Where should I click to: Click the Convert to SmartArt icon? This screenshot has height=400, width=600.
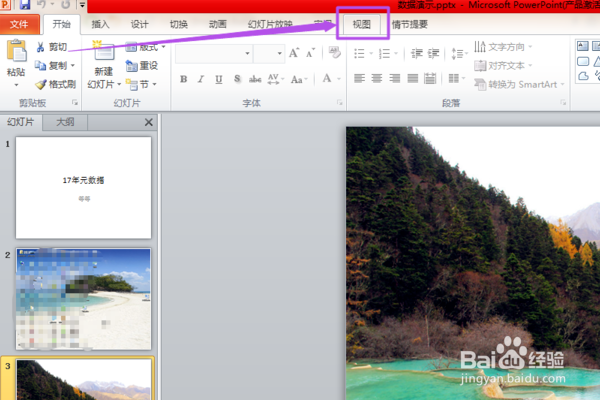(x=480, y=84)
